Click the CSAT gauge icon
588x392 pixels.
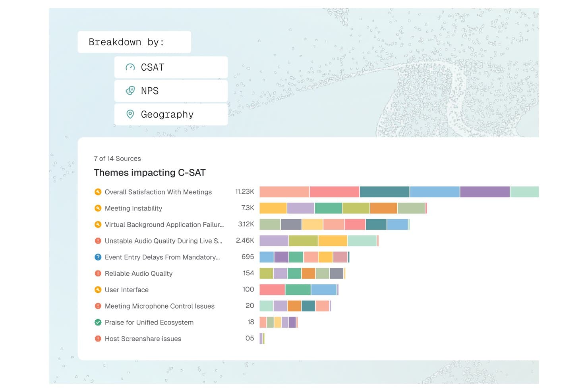coord(130,67)
